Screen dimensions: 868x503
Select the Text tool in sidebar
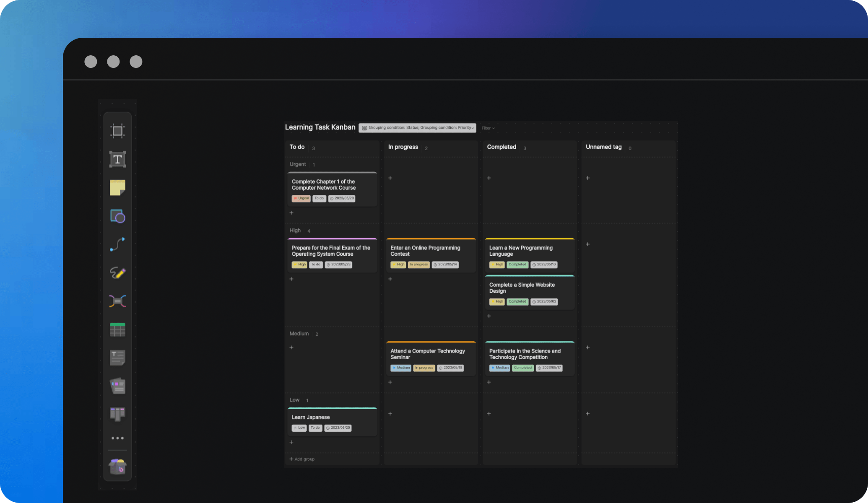pos(117,159)
